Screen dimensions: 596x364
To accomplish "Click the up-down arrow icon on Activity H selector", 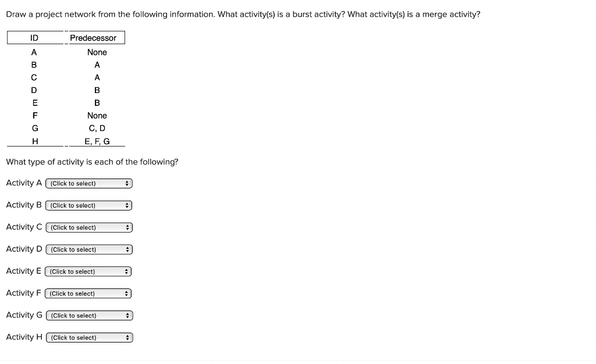I will 128,337.
